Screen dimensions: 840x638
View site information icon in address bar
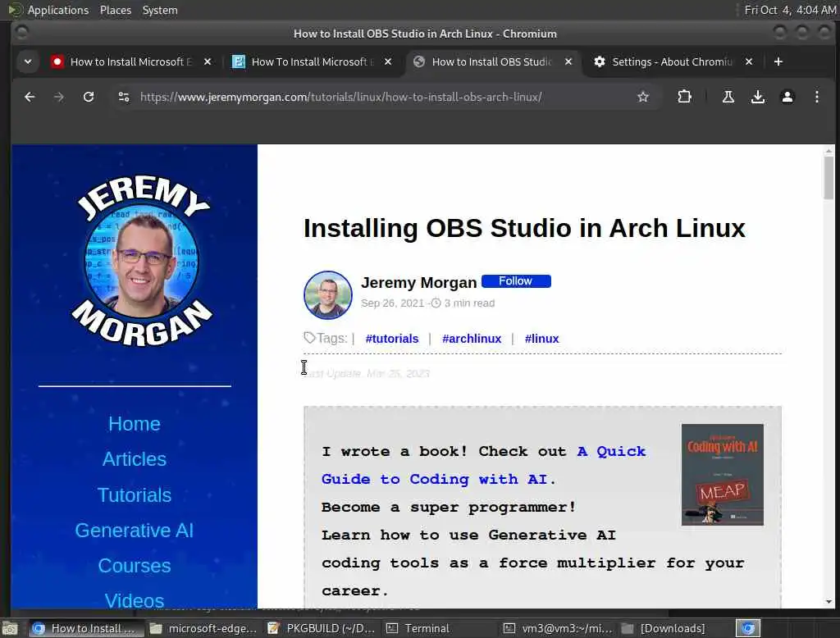(124, 97)
